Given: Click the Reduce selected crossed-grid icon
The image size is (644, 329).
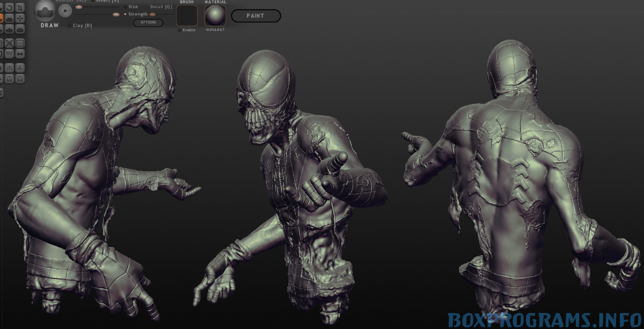Looking at the screenshot, I should pos(9,43).
